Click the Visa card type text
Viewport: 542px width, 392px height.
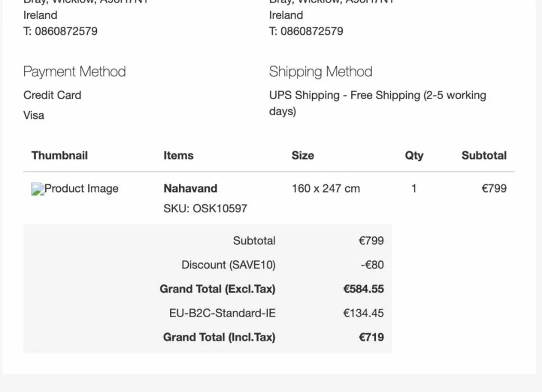34,115
